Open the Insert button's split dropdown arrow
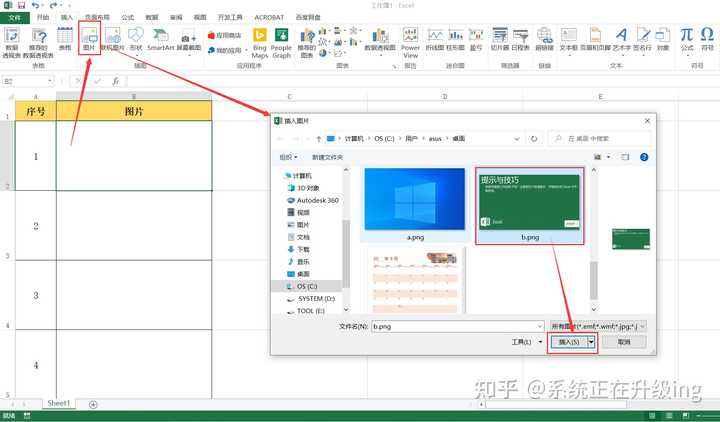720x422 pixels. [591, 342]
